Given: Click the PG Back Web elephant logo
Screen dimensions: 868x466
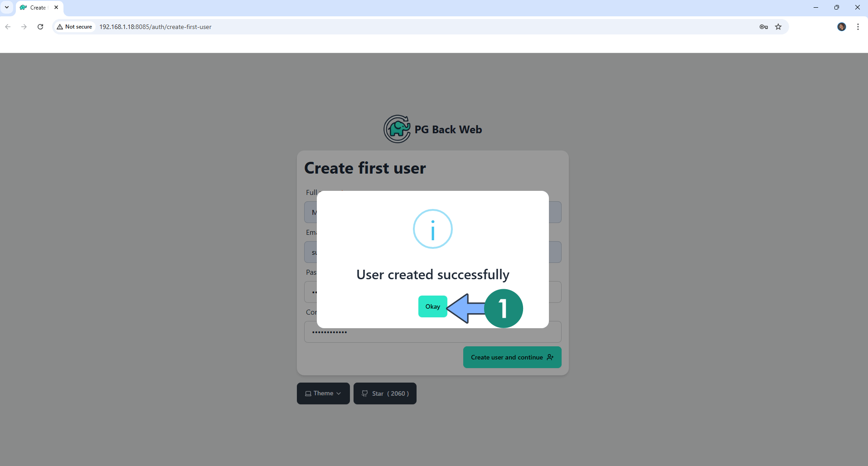Looking at the screenshot, I should pos(397,129).
